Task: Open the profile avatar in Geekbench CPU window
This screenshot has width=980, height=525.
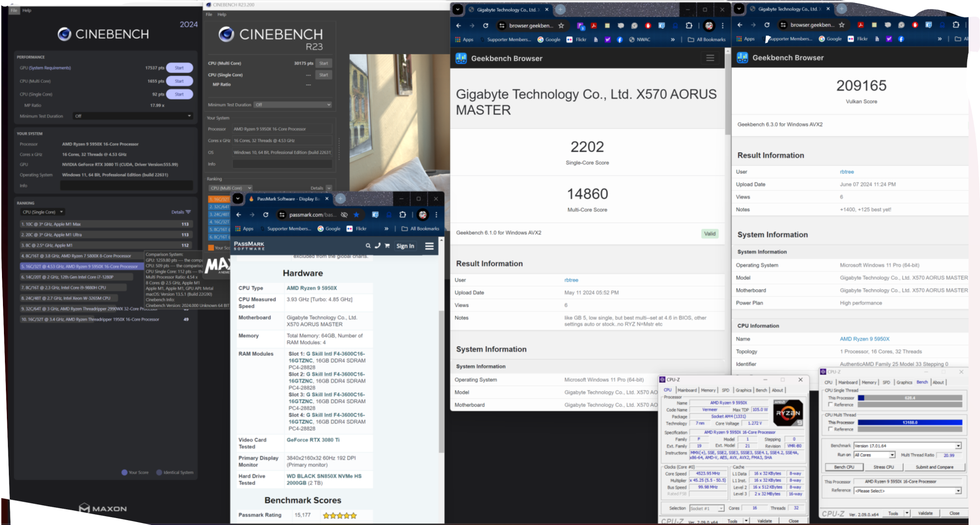Action: click(709, 25)
